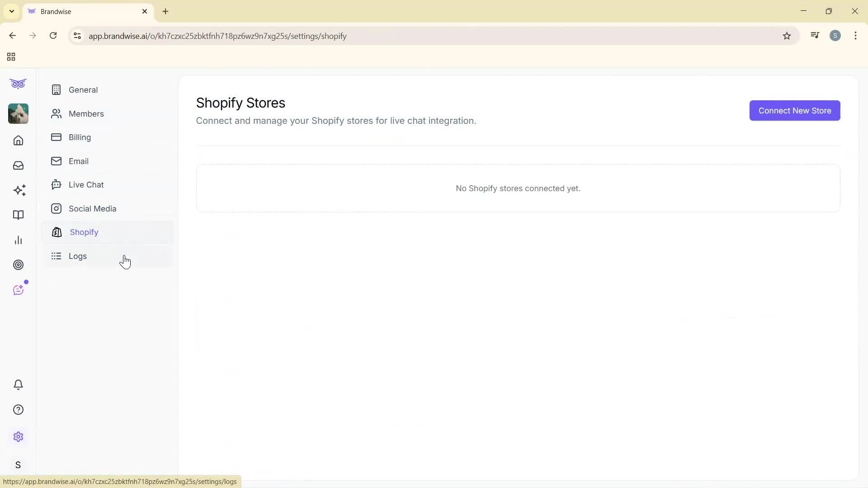Image resolution: width=868 pixels, height=488 pixels.
Task: Open site permissions controls in address bar
Action: (77, 36)
